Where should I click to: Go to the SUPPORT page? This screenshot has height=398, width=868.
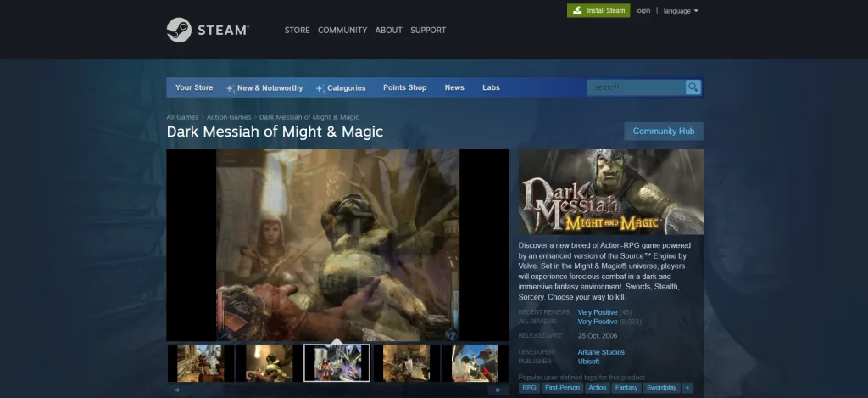pos(428,30)
